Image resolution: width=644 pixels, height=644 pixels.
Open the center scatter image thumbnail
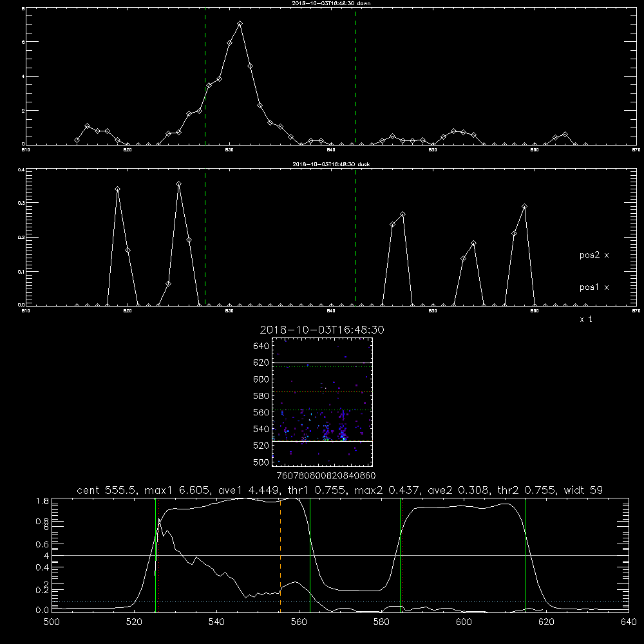click(x=322, y=402)
